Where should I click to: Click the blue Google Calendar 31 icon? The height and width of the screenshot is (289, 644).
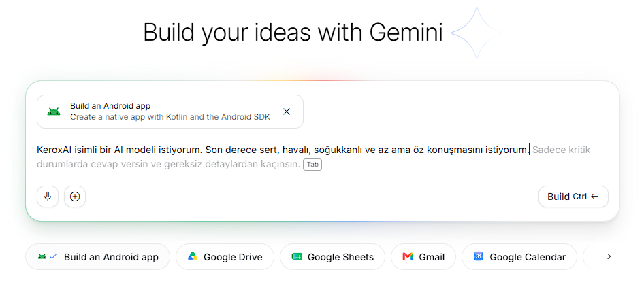[x=479, y=256]
